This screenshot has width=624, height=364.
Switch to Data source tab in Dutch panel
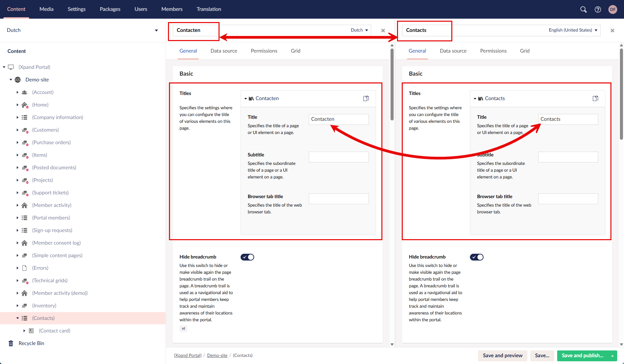point(224,51)
